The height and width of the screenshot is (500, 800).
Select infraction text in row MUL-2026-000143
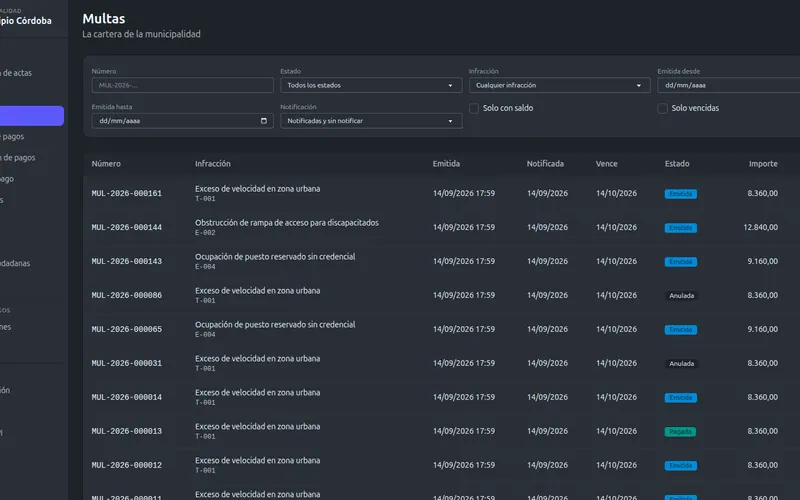click(x=275, y=257)
